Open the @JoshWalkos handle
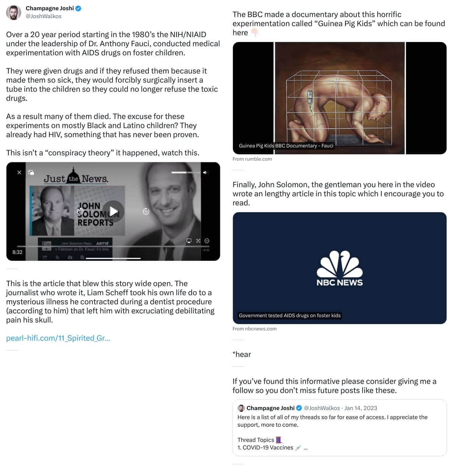 (x=44, y=16)
